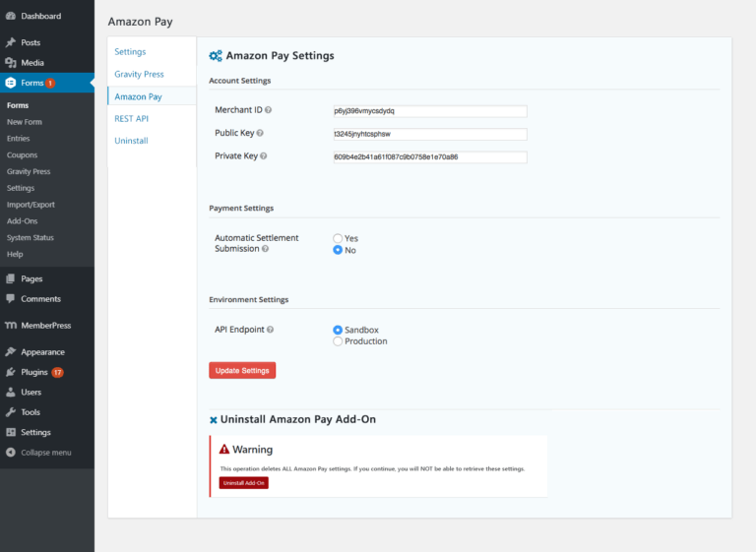
Task: Open the System Status submenu link
Action: [31, 238]
